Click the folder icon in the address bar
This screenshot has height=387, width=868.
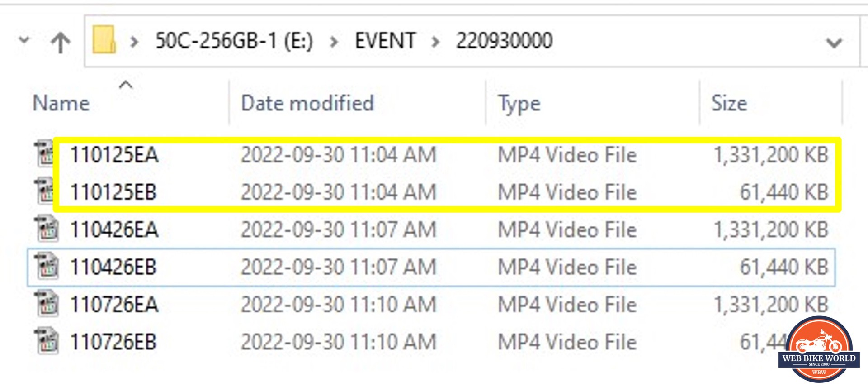click(x=104, y=40)
